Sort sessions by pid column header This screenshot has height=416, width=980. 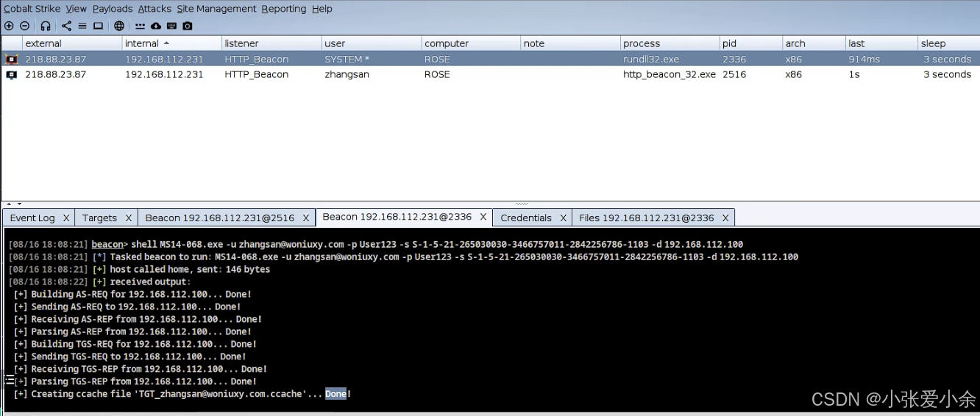point(751,43)
